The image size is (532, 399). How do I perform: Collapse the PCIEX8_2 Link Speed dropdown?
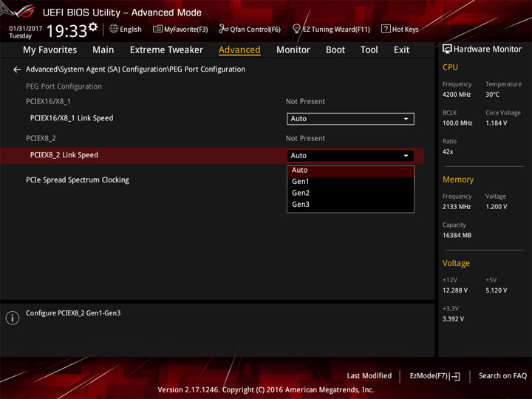[x=350, y=156]
